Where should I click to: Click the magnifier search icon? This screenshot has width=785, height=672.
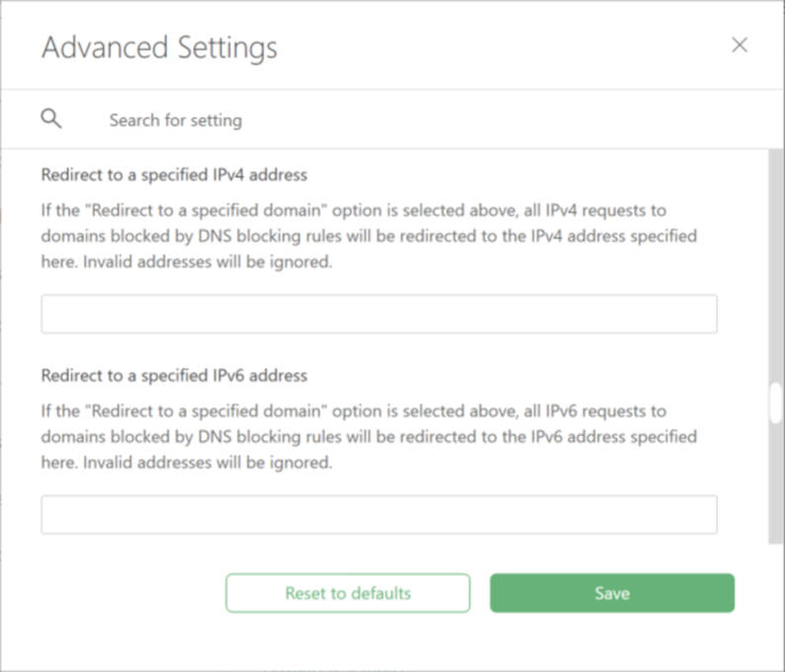pos(51,120)
